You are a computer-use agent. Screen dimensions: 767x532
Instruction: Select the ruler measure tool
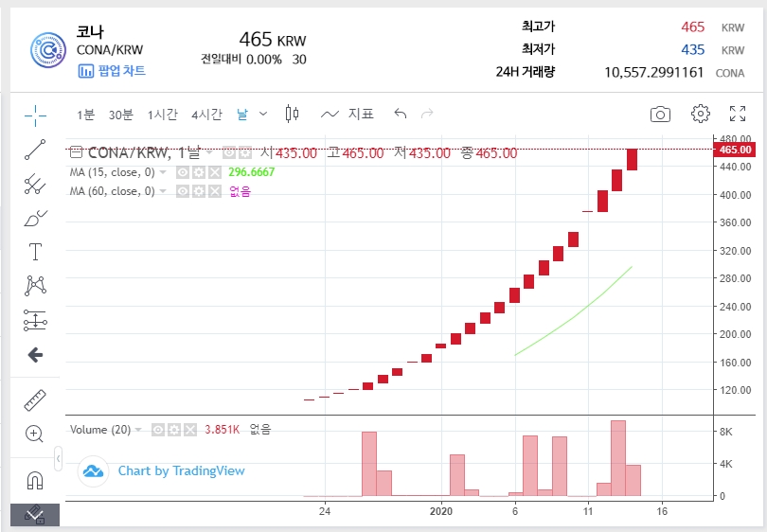[35, 400]
